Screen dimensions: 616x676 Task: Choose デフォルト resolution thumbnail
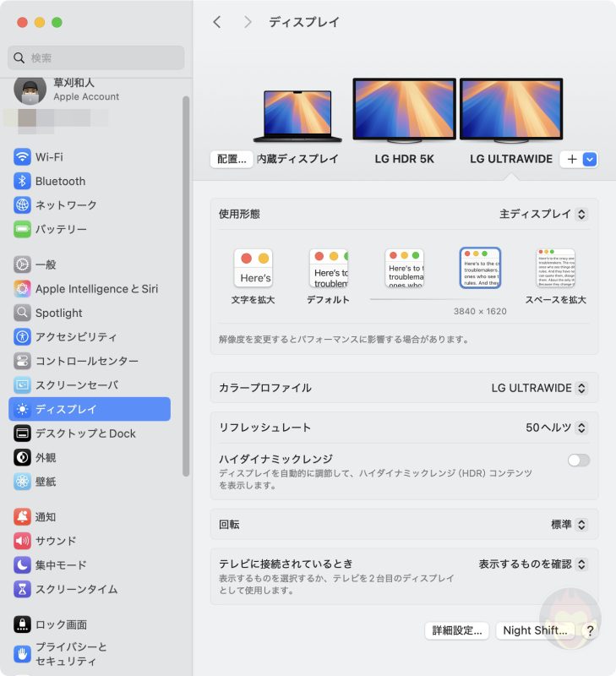tap(329, 268)
